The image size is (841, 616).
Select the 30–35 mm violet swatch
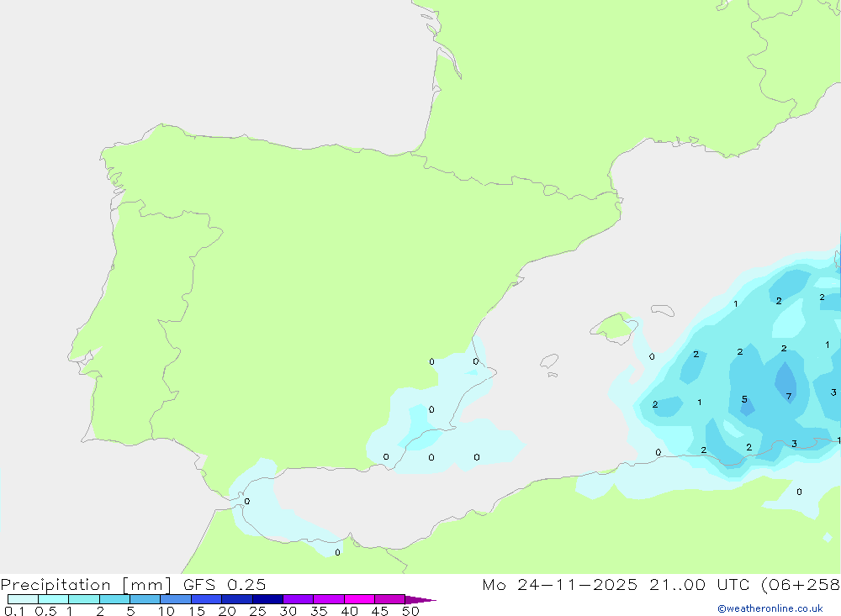tap(299, 599)
